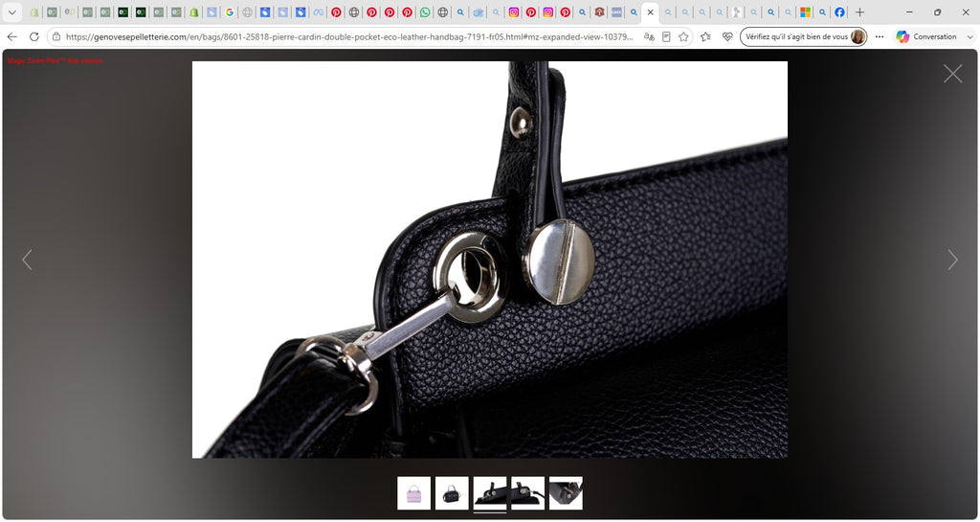The height and width of the screenshot is (522, 980).
Task: Switch to the Meta tab
Action: [318, 11]
